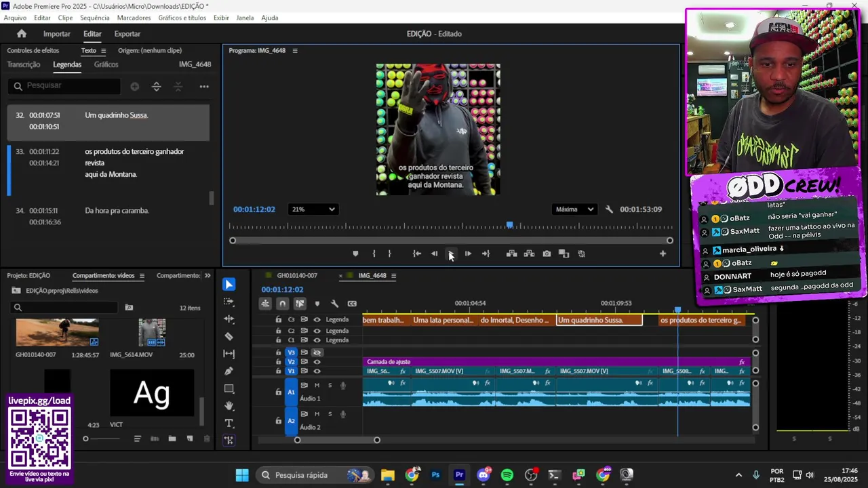Select the Slip tool
This screenshot has height=488, width=868.
229,354
